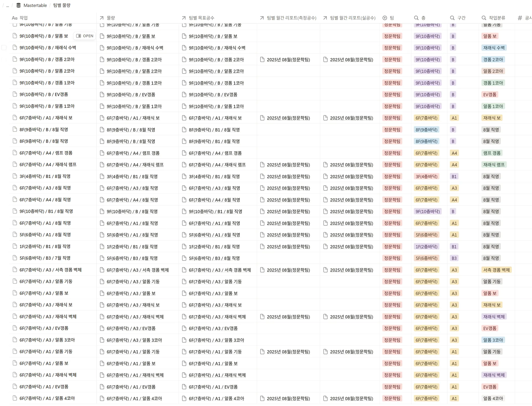Click the Aa icon of 작업 column header
This screenshot has height=406, width=532.
point(15,18)
